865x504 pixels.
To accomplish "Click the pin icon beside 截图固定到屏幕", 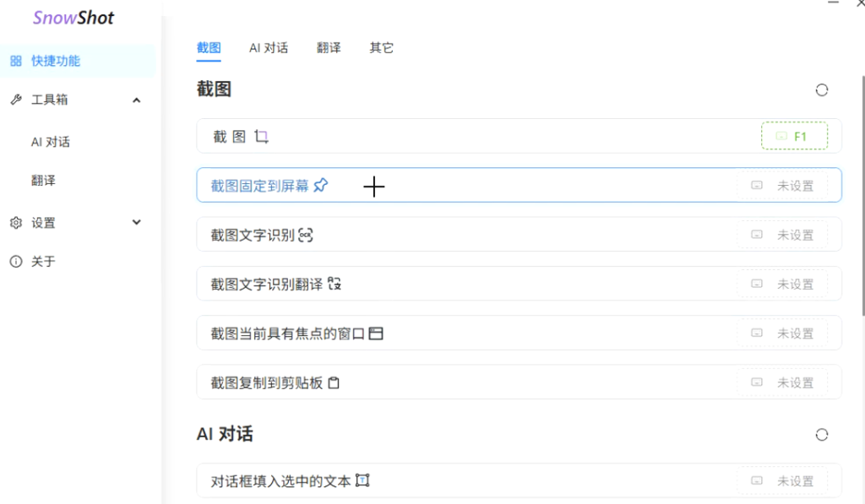I will pos(321,185).
